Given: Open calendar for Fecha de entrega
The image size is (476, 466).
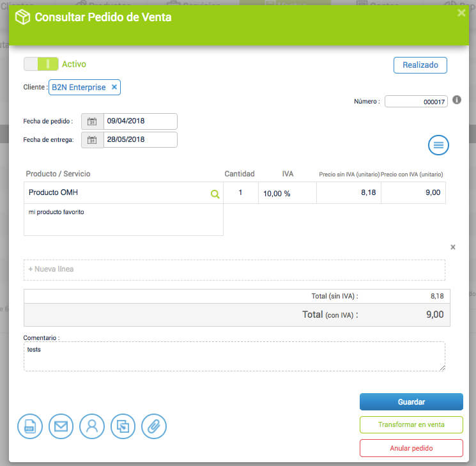Looking at the screenshot, I should (x=92, y=140).
